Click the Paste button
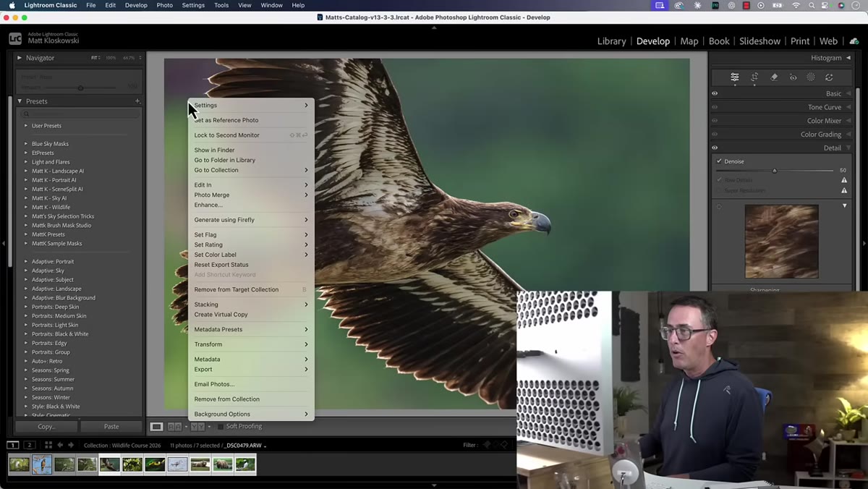Screen dimensions: 868x489 (x=111, y=427)
